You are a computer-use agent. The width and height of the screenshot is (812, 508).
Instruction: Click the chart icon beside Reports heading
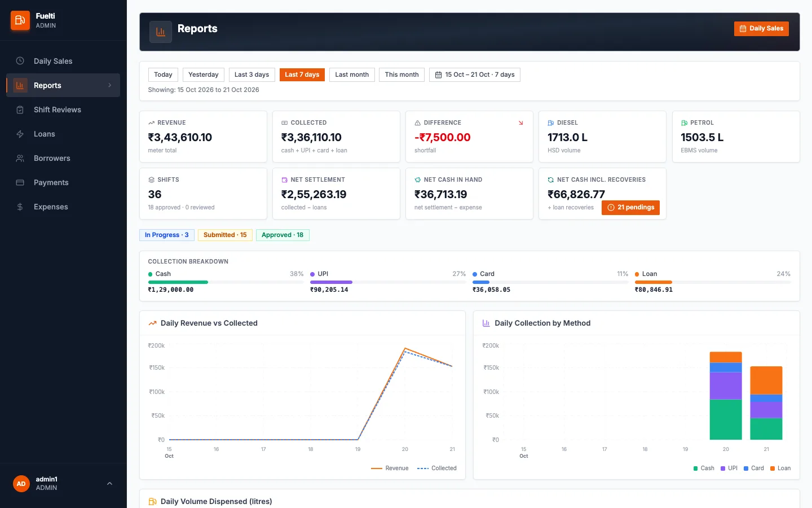coord(161,32)
